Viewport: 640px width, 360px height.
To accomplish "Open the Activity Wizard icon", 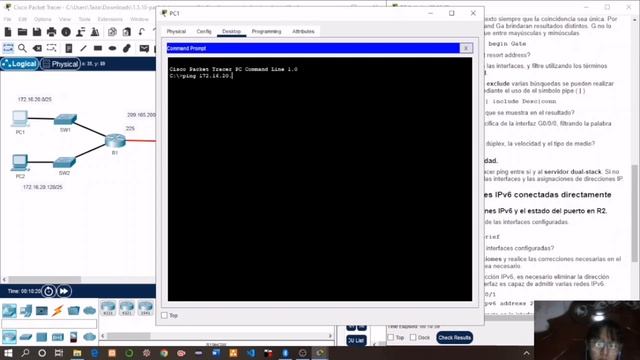I will tap(80, 32).
